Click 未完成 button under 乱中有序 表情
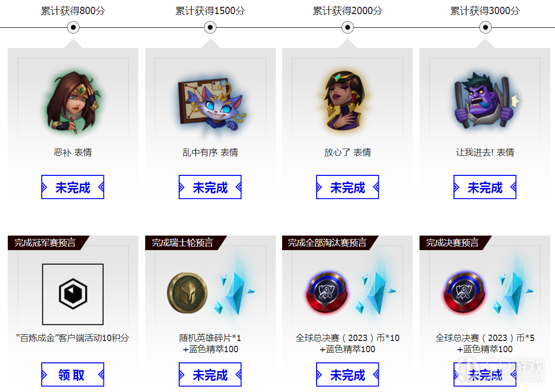Viewport: 555px width, 392px height. click(x=210, y=187)
